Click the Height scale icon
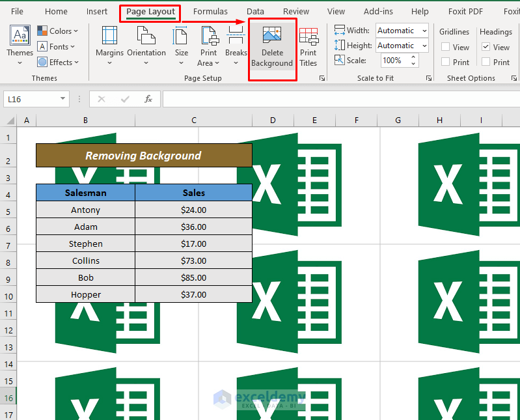Image resolution: width=520 pixels, height=420 pixels. (x=340, y=45)
